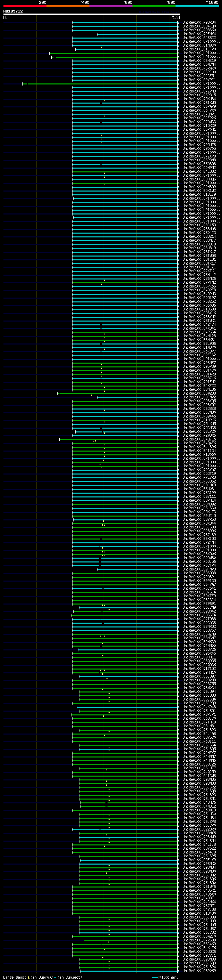Select the query name AU195712
Image resolution: width=222 pixels, height=980 pixels.
[13, 11]
